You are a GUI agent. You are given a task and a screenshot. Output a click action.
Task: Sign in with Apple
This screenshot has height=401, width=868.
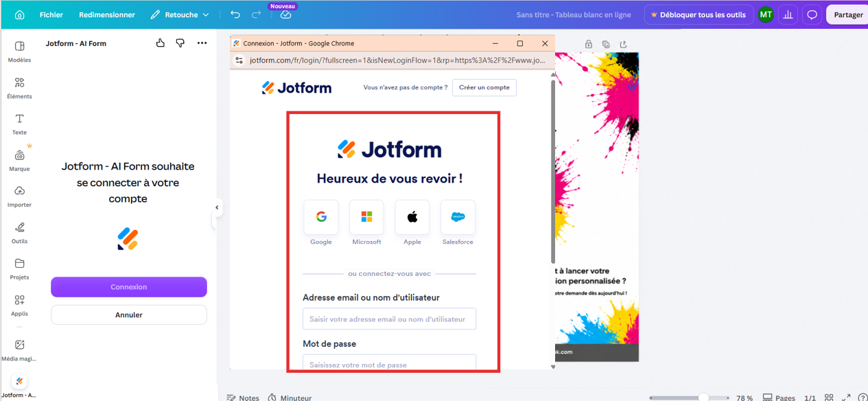click(x=412, y=217)
